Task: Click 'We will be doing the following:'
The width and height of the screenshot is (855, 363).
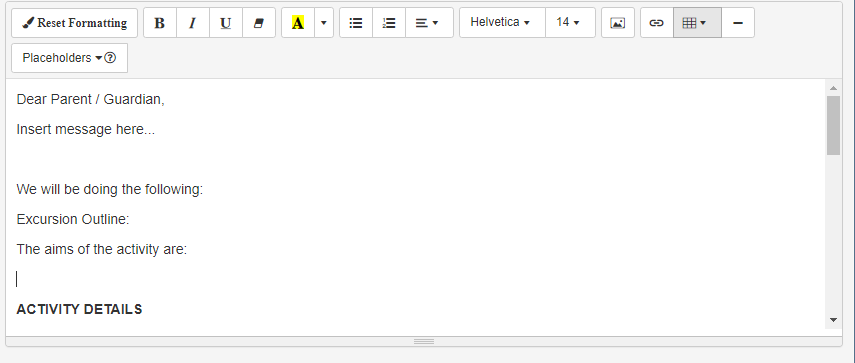Action: pyautogui.click(x=110, y=189)
